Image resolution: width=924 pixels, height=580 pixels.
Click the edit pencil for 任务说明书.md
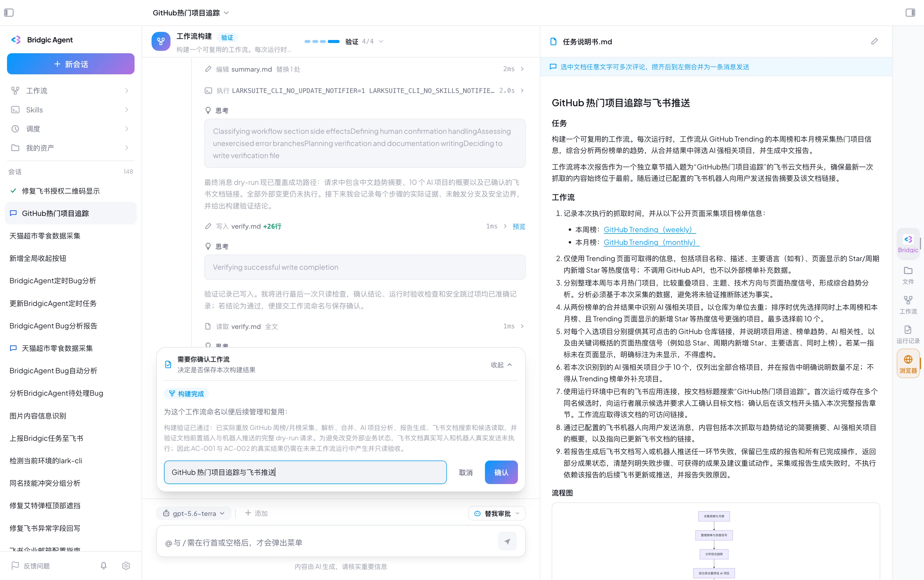click(x=874, y=41)
